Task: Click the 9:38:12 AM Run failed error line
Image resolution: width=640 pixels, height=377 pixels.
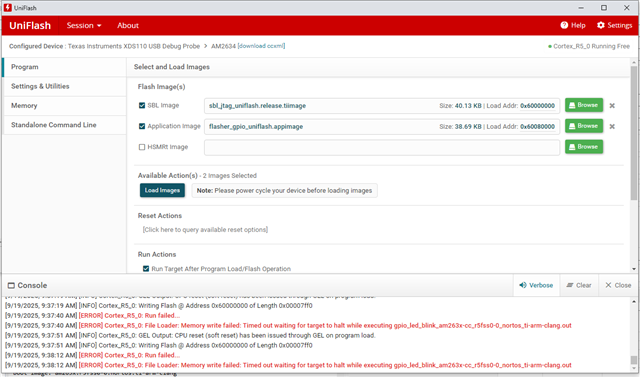Action: click(x=93, y=355)
